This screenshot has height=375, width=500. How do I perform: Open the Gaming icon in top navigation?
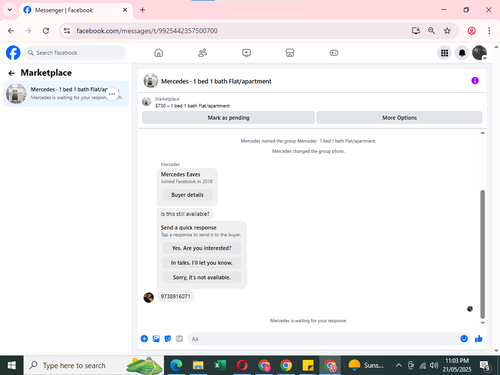334,53
